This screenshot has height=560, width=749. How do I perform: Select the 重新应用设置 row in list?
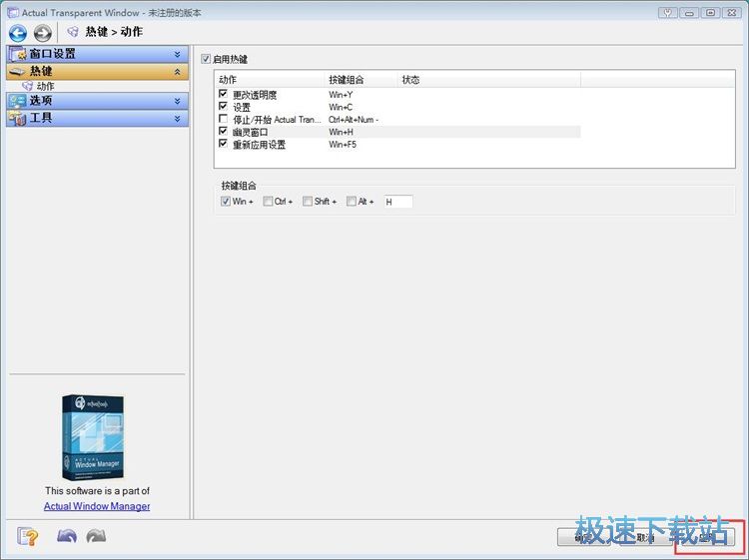point(398,144)
